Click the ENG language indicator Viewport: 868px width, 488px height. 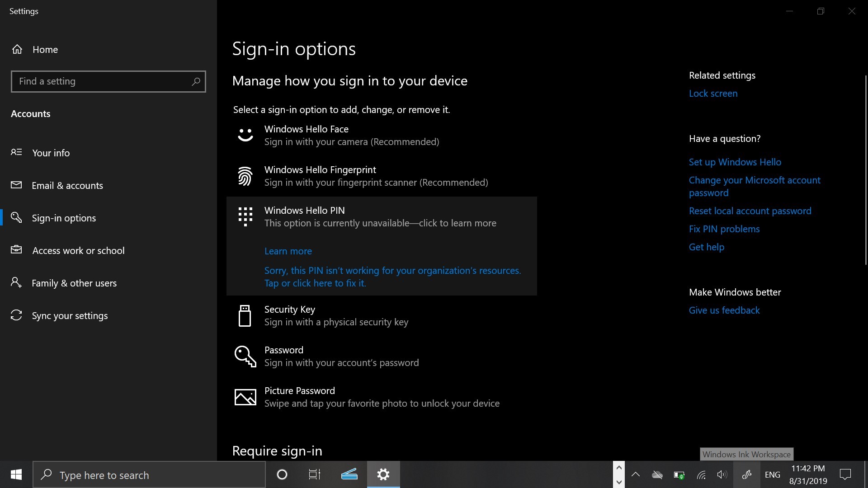pos(773,474)
